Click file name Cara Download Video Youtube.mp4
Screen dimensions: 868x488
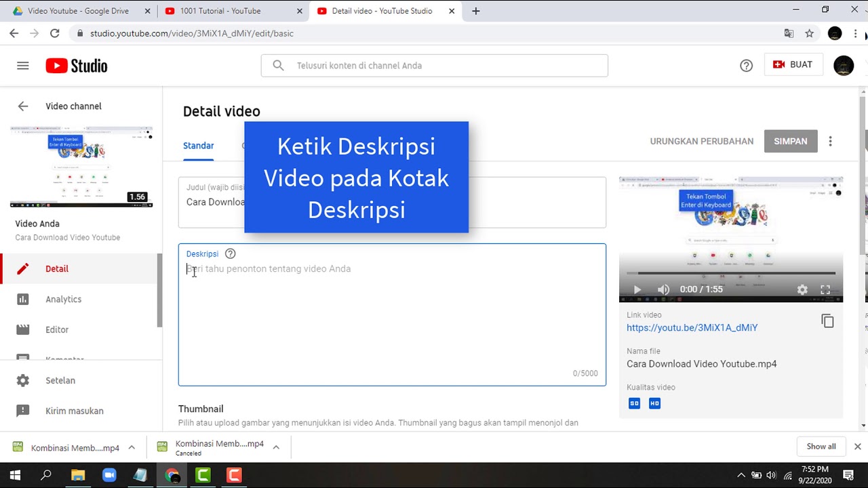tap(702, 364)
